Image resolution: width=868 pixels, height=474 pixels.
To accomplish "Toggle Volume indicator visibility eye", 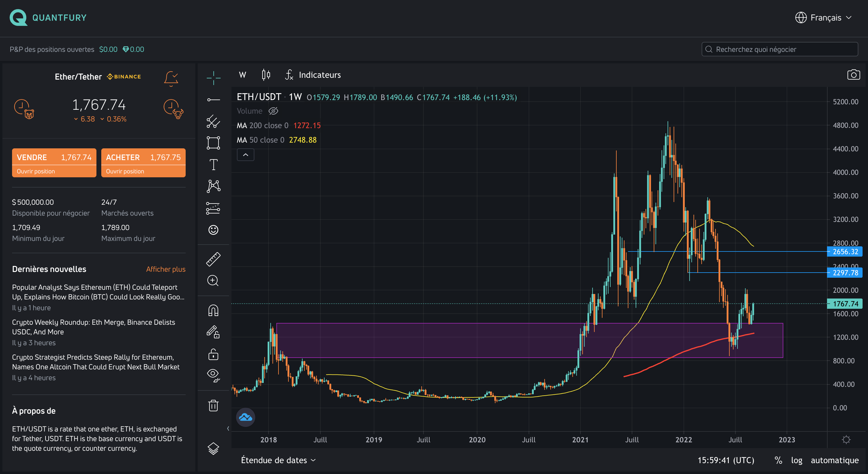I will click(x=273, y=111).
